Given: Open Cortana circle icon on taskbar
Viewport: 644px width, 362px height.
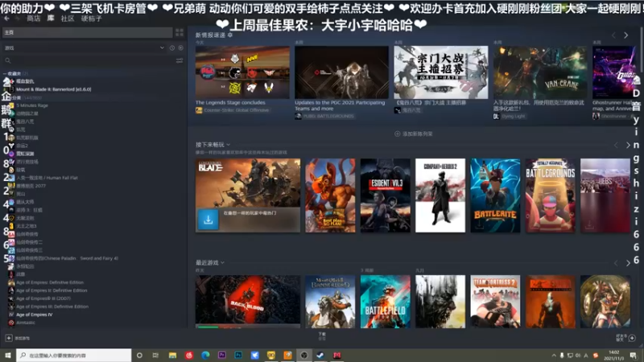Looking at the screenshot, I should click(x=139, y=355).
